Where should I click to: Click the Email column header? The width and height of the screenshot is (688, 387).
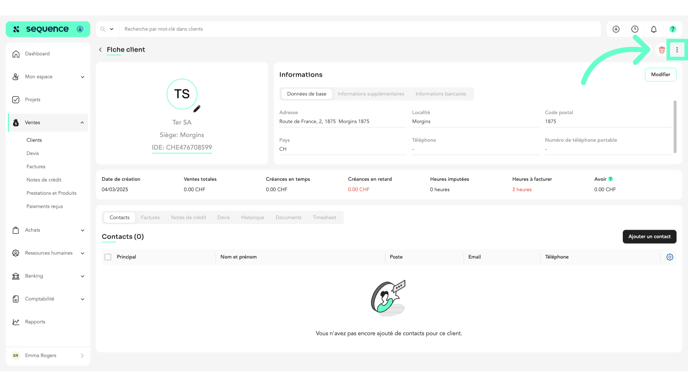pyautogui.click(x=474, y=257)
